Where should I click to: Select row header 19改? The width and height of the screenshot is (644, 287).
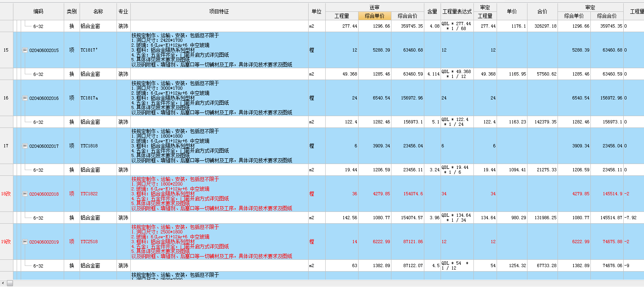point(6,242)
